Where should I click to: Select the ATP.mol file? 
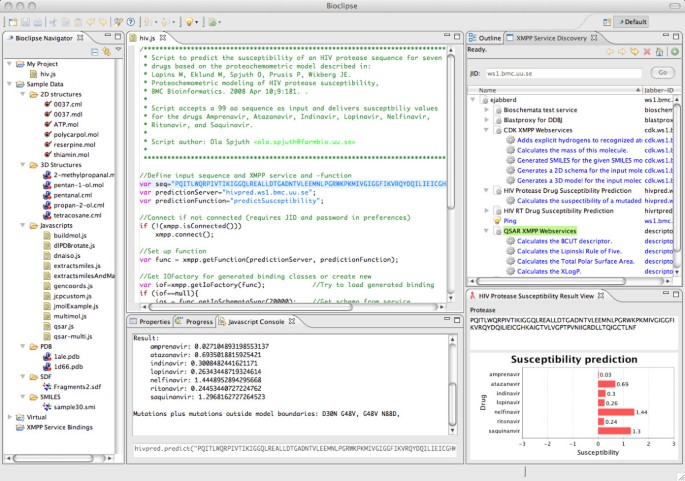[66, 124]
